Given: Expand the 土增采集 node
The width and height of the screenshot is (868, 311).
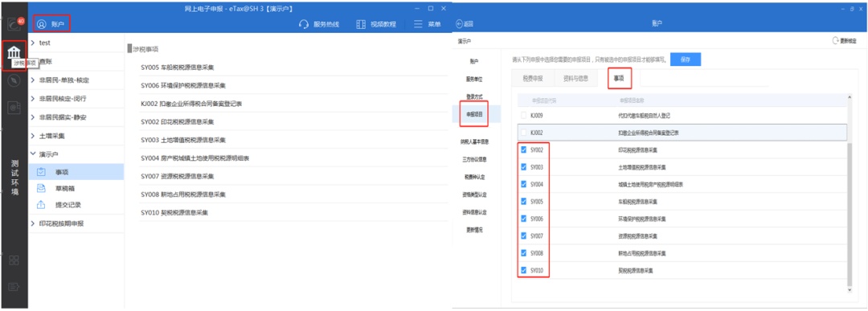Looking at the screenshot, I should [x=33, y=136].
